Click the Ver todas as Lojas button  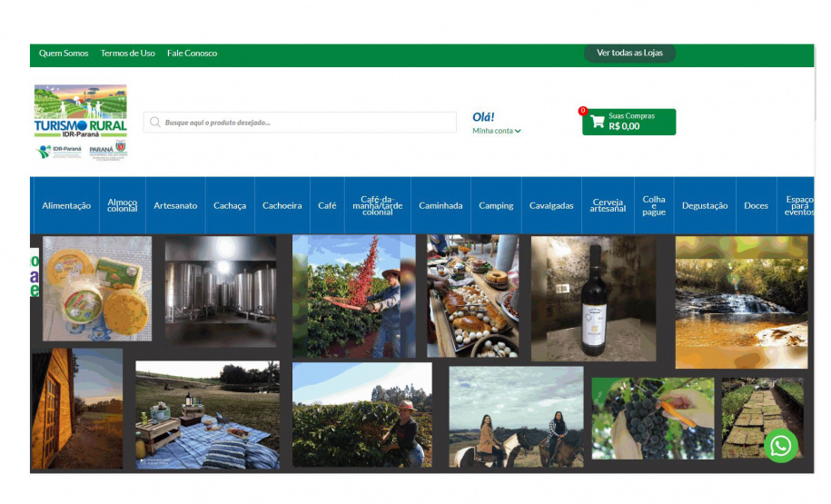point(629,53)
